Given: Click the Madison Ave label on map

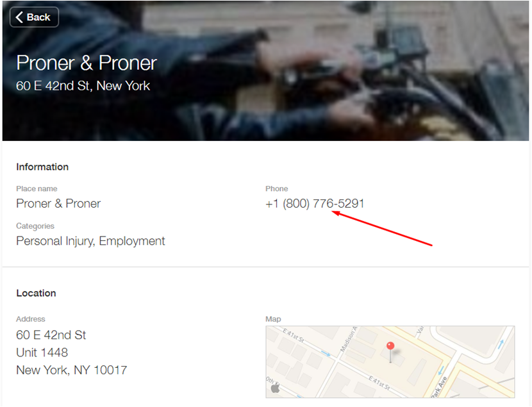Looking at the screenshot, I should click(349, 340).
